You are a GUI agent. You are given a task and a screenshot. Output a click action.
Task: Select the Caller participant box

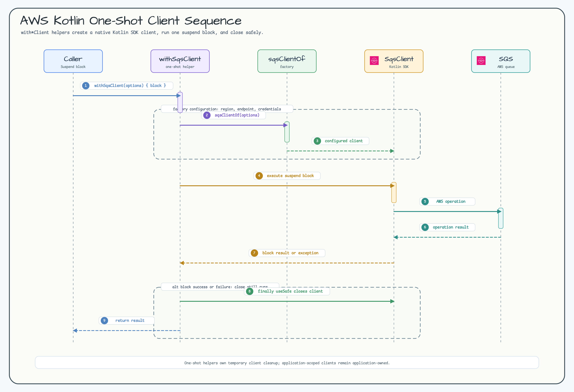(x=73, y=61)
